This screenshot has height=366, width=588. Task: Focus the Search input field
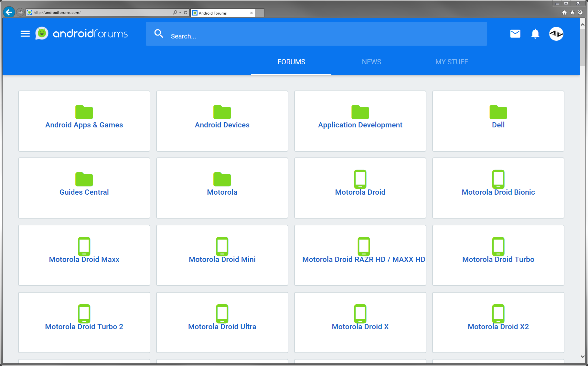pyautogui.click(x=316, y=34)
